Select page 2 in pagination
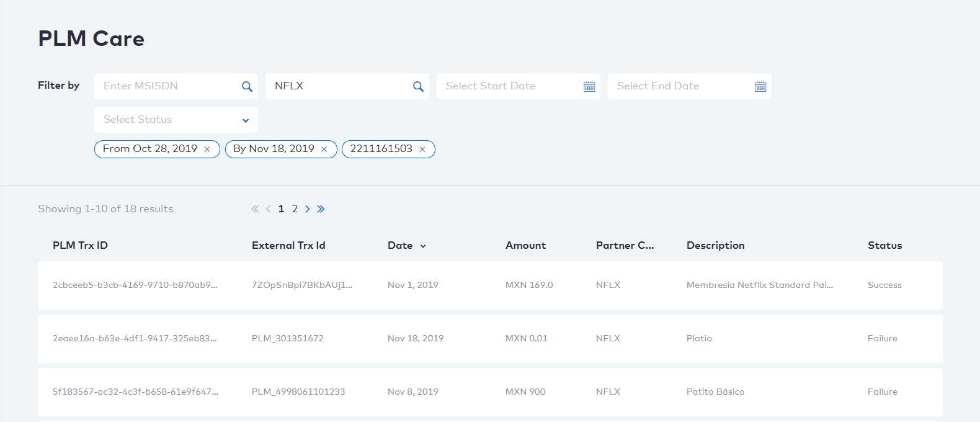Image resolution: width=980 pixels, height=422 pixels. coord(295,209)
